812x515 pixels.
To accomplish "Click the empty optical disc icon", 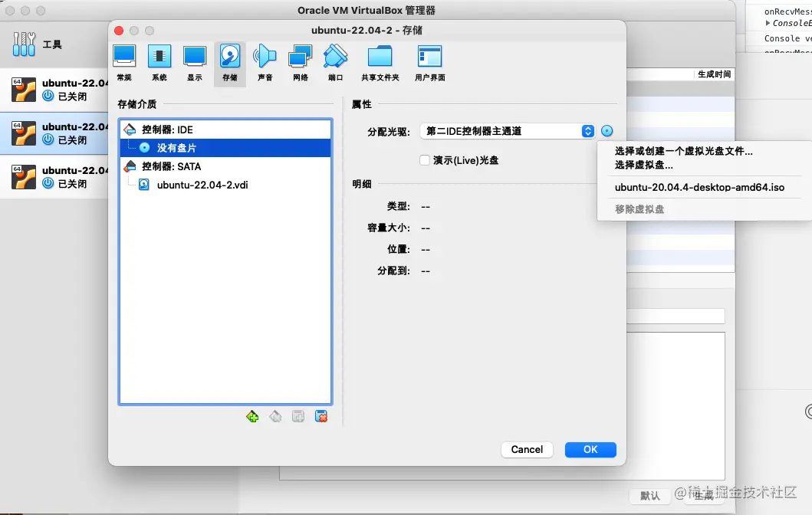I will coord(144,147).
